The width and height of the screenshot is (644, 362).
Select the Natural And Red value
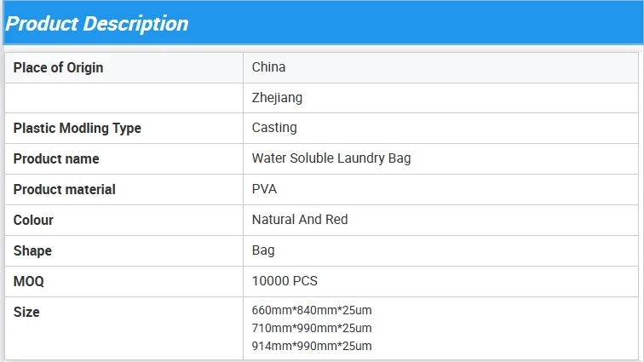(x=300, y=220)
